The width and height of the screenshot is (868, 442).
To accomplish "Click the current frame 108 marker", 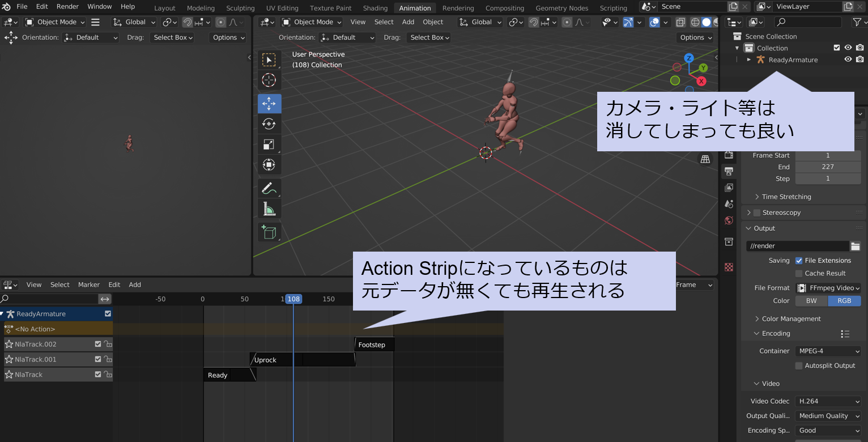I will pos(293,299).
